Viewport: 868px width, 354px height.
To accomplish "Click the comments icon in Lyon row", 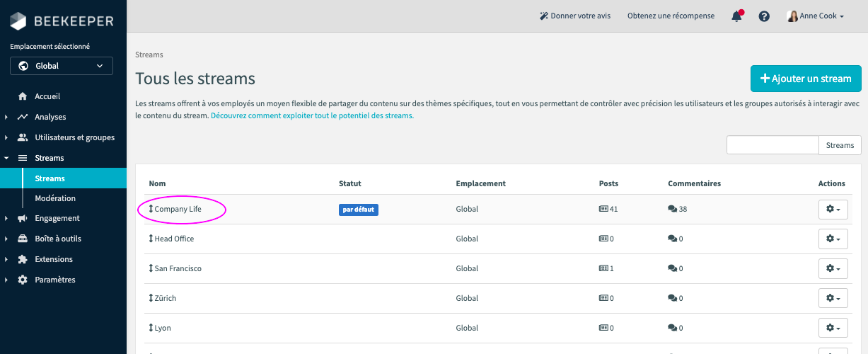I will click(x=673, y=329).
